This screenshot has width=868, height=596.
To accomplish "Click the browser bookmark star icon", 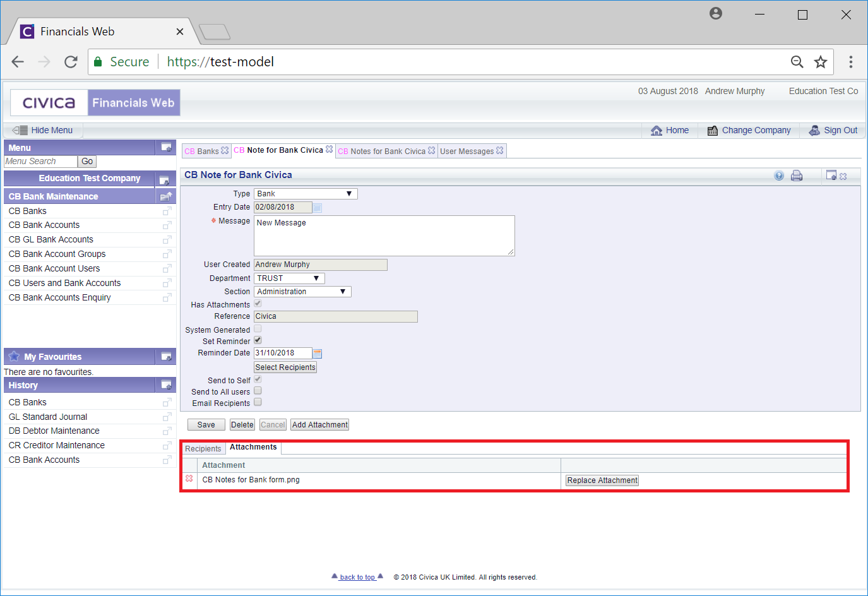I will click(x=821, y=62).
